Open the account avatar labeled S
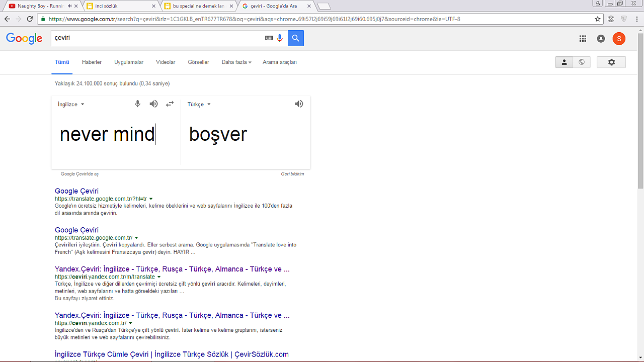This screenshot has height=362, width=644. [x=619, y=39]
